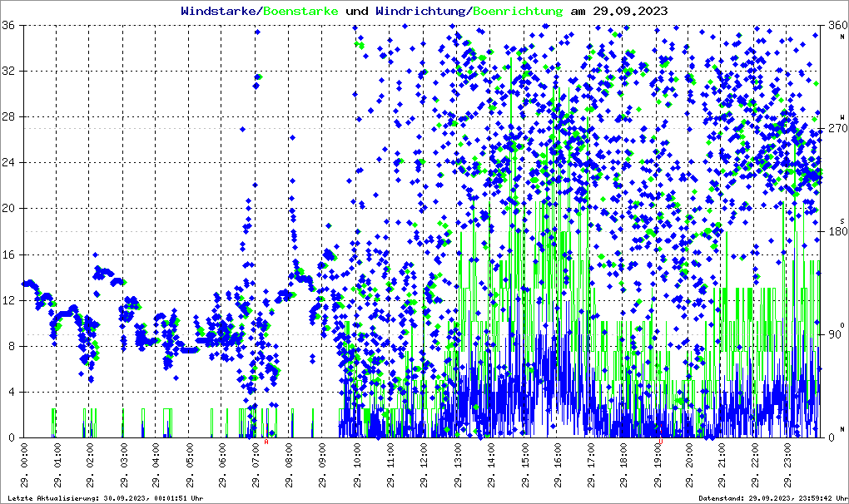Click the time label '29. 00:00'
The image size is (849, 504).
pyautogui.click(x=25, y=466)
